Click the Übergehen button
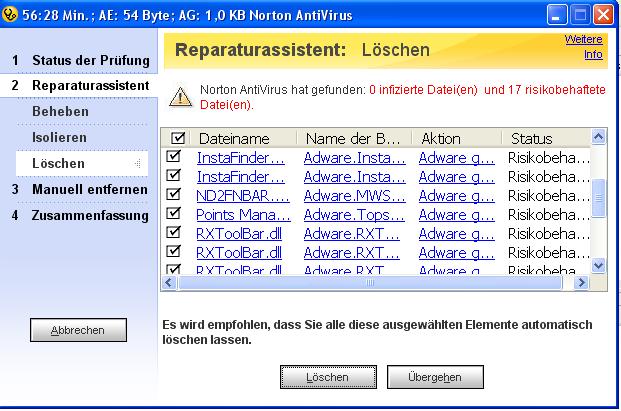 [435, 377]
